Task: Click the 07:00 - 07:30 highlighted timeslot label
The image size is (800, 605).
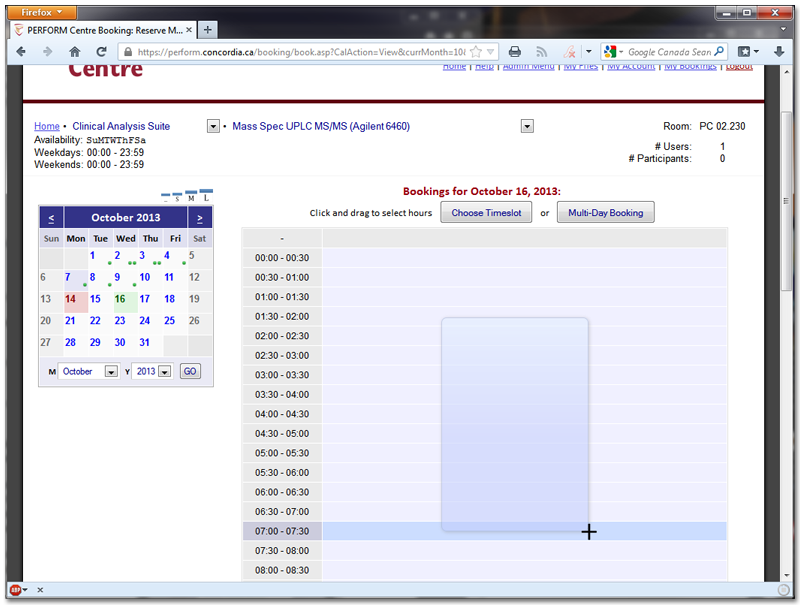Action: pyautogui.click(x=282, y=531)
